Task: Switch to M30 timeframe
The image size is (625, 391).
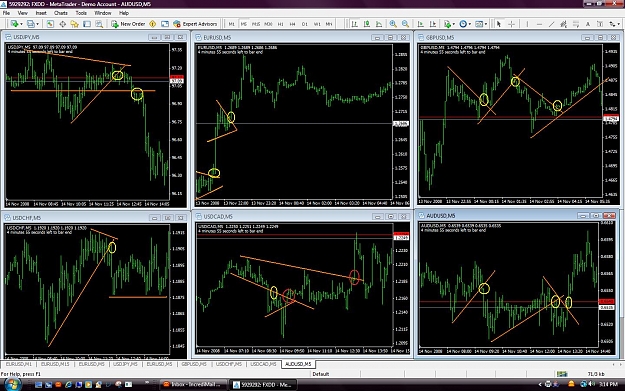Action: click(x=268, y=24)
